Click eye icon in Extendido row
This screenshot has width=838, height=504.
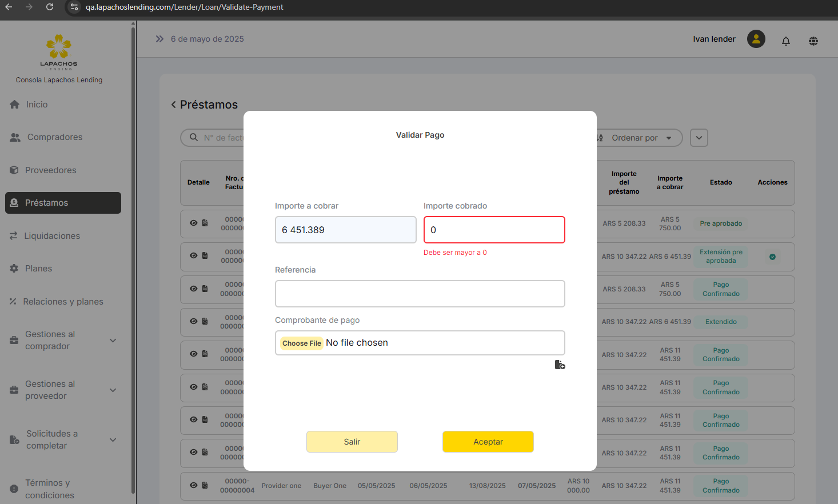194,321
